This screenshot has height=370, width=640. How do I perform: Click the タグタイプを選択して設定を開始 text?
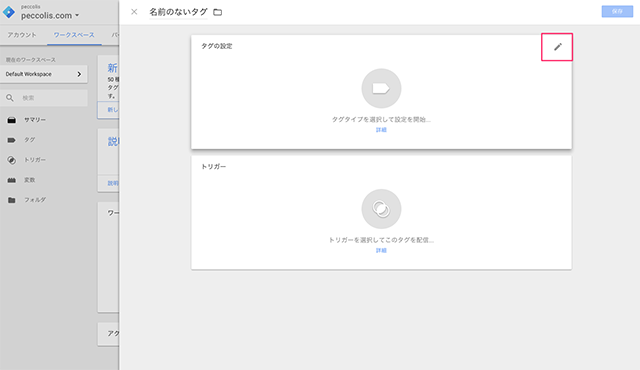[x=381, y=120]
